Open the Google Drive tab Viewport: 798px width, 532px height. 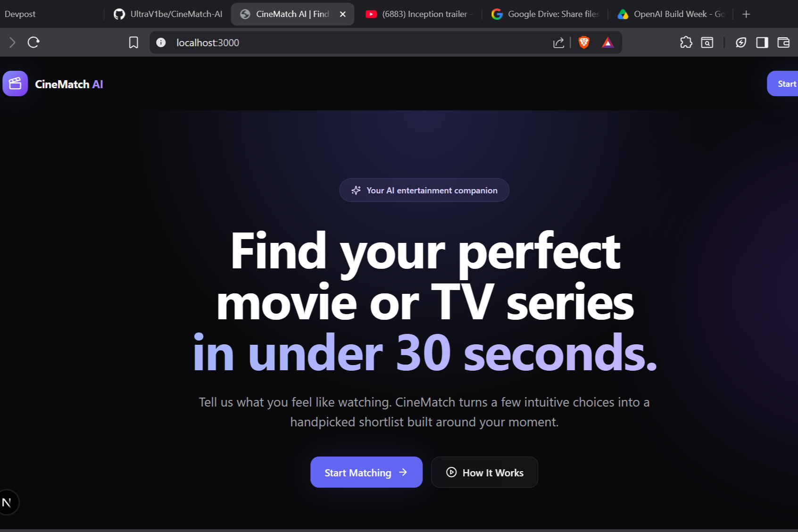[x=545, y=14]
